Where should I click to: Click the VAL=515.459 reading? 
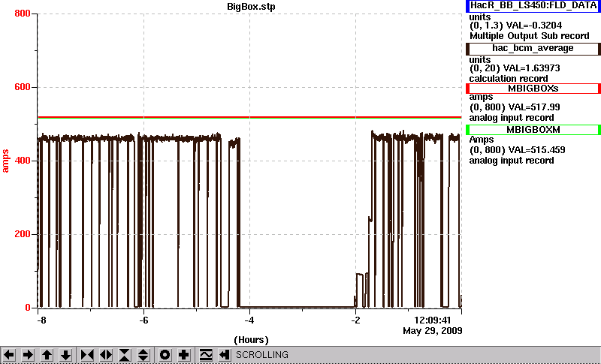[536, 150]
